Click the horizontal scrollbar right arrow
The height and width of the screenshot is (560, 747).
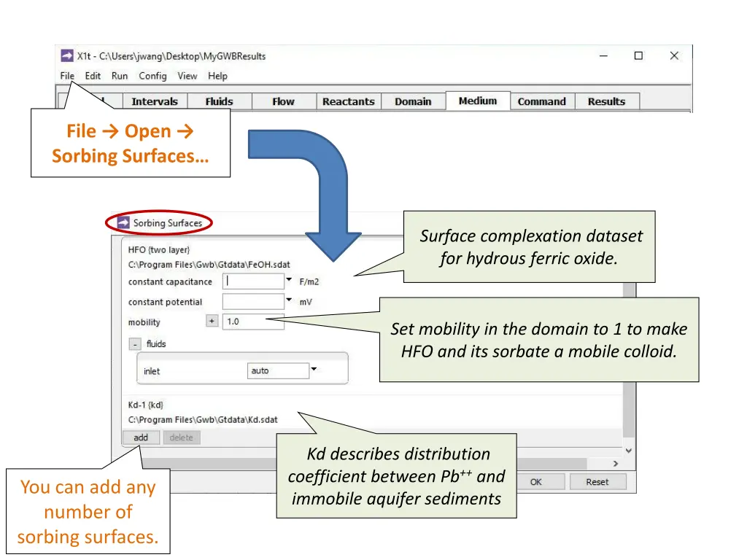click(x=616, y=463)
